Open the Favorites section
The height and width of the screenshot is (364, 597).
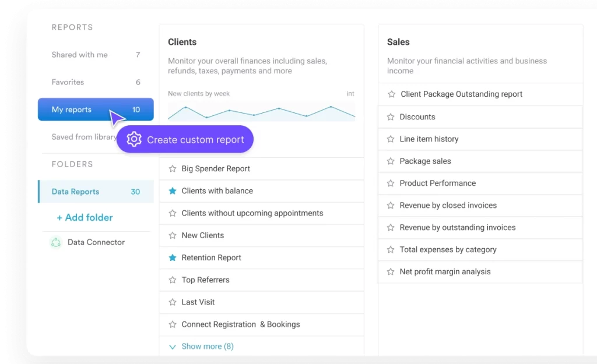68,82
